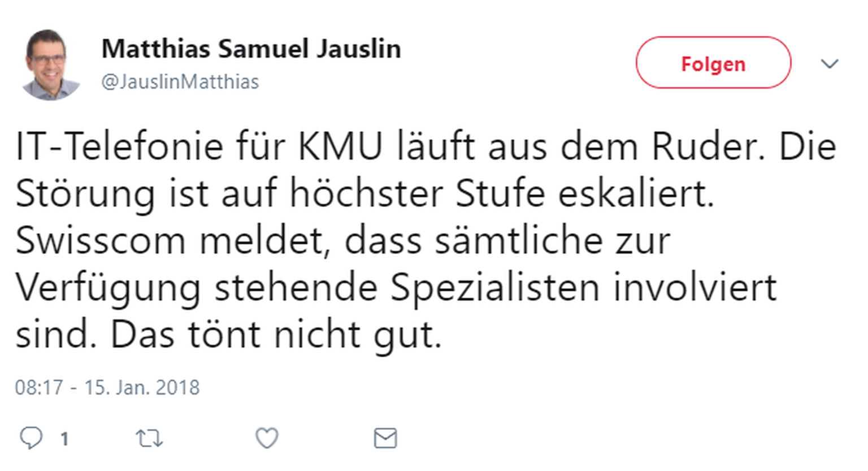868x471 pixels.
Task: Like the tweet with the heart icon
Action: pyautogui.click(x=267, y=438)
